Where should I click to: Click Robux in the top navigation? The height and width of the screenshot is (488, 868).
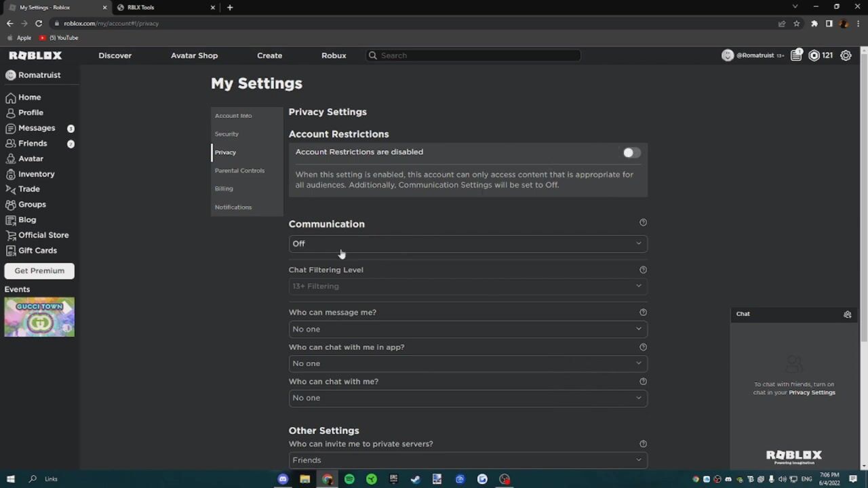(x=334, y=56)
